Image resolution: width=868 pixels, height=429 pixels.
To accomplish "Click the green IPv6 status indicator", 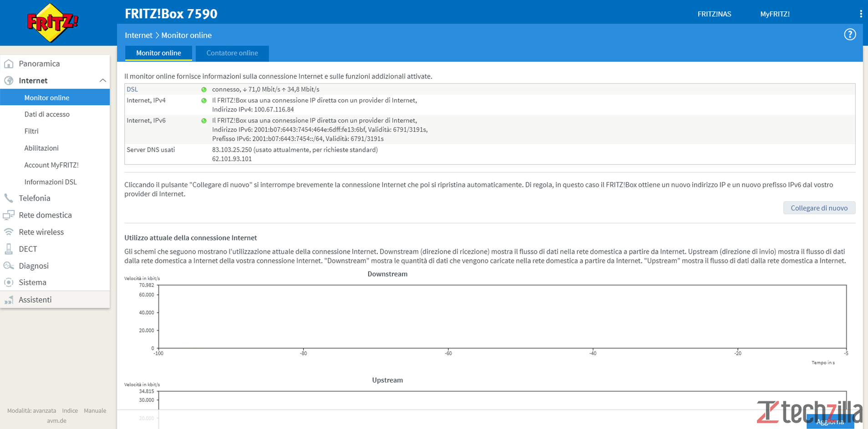I will [204, 121].
